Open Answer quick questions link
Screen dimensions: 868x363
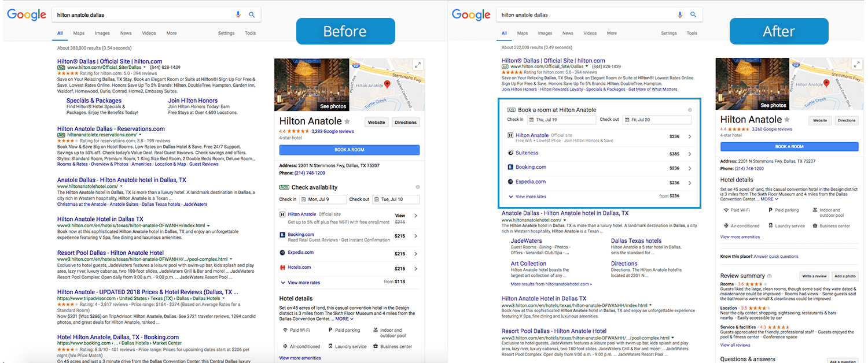(776, 257)
